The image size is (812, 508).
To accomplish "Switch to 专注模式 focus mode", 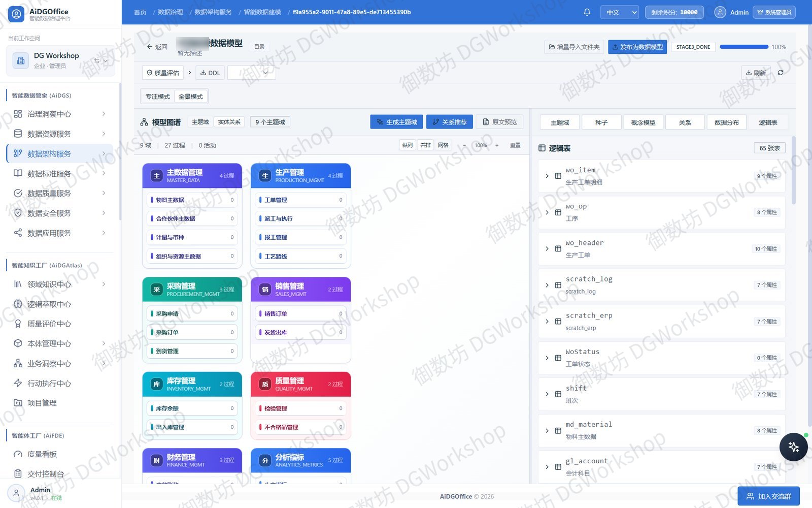I will tap(158, 97).
